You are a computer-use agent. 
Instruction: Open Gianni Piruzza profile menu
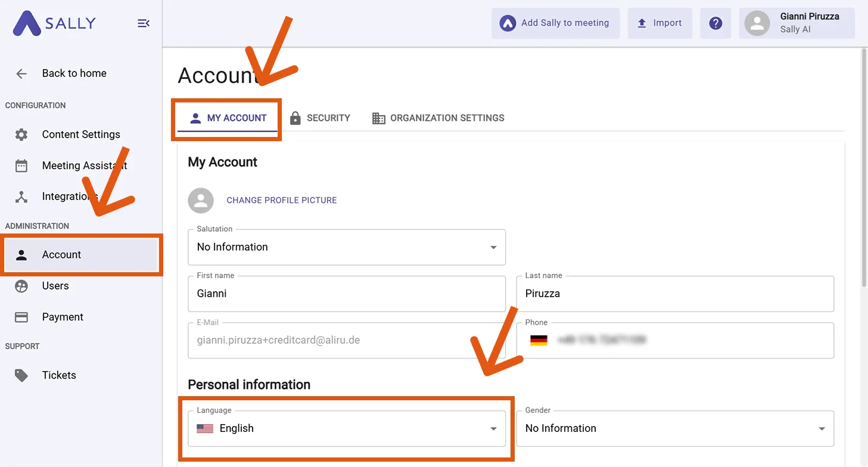click(x=797, y=23)
